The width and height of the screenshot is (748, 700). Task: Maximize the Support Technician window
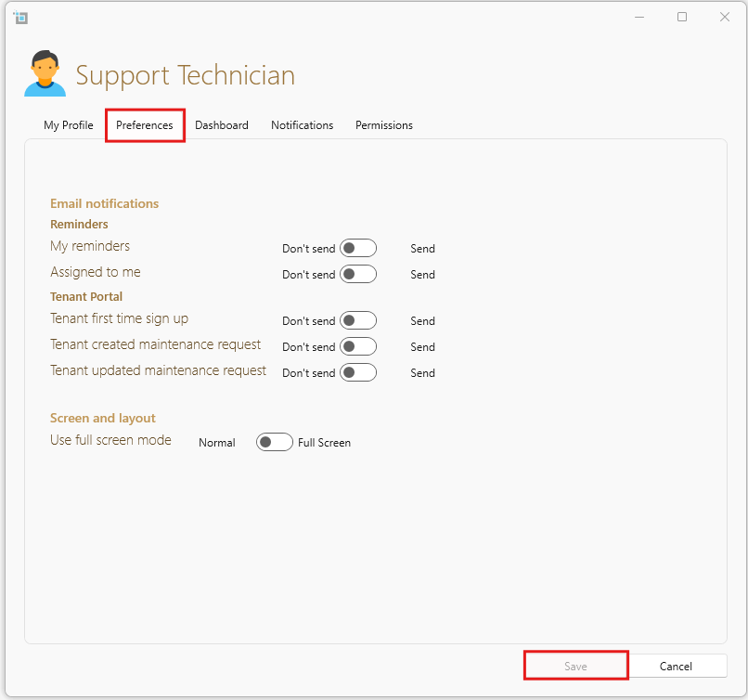pyautogui.click(x=682, y=18)
